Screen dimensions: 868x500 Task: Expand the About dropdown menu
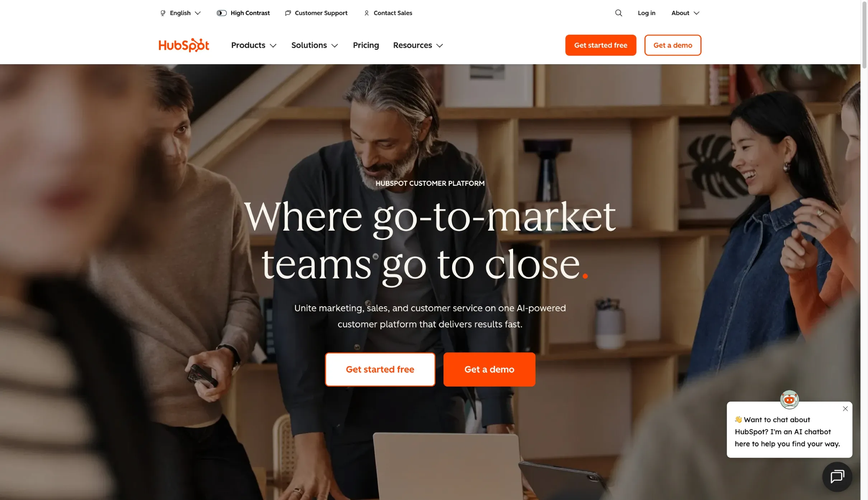point(685,13)
